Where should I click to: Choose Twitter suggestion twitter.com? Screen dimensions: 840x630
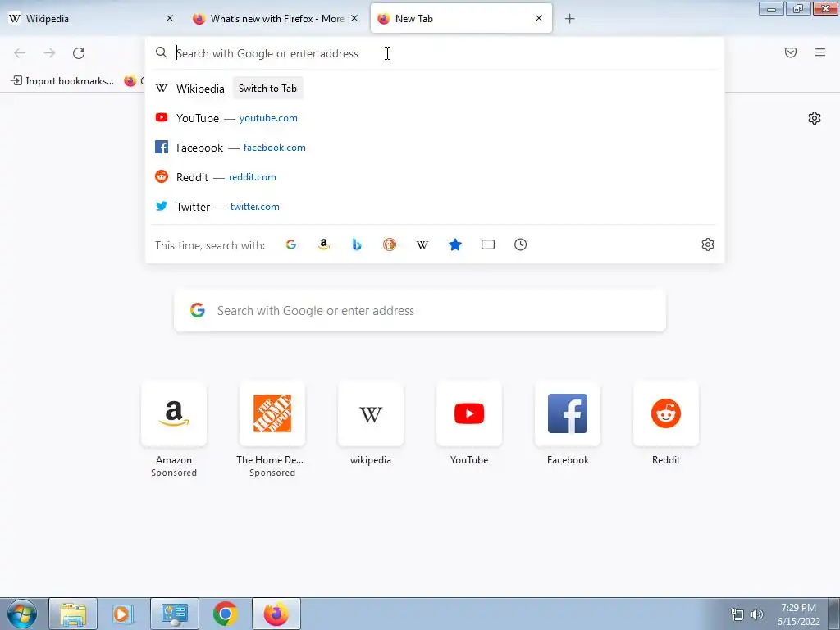coord(435,206)
